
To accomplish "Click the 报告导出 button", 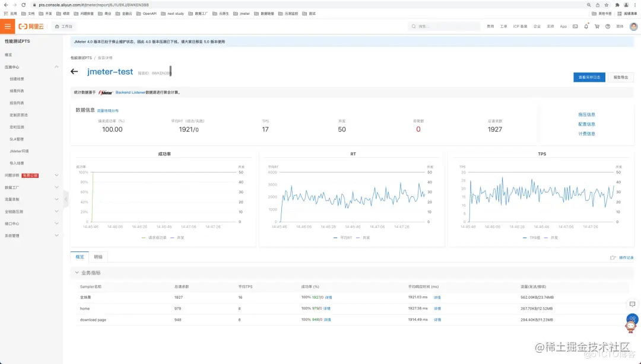I will tap(621, 77).
